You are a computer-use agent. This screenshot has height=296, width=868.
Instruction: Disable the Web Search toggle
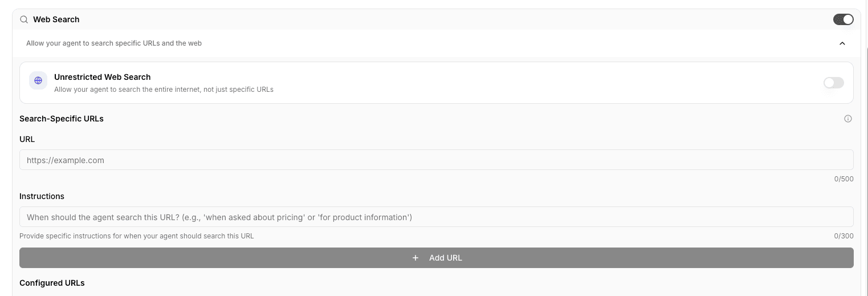pos(843,19)
